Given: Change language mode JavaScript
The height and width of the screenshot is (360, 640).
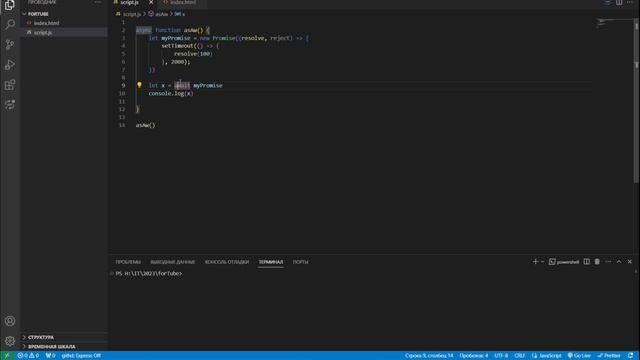Looking at the screenshot, I should click(x=547, y=356).
